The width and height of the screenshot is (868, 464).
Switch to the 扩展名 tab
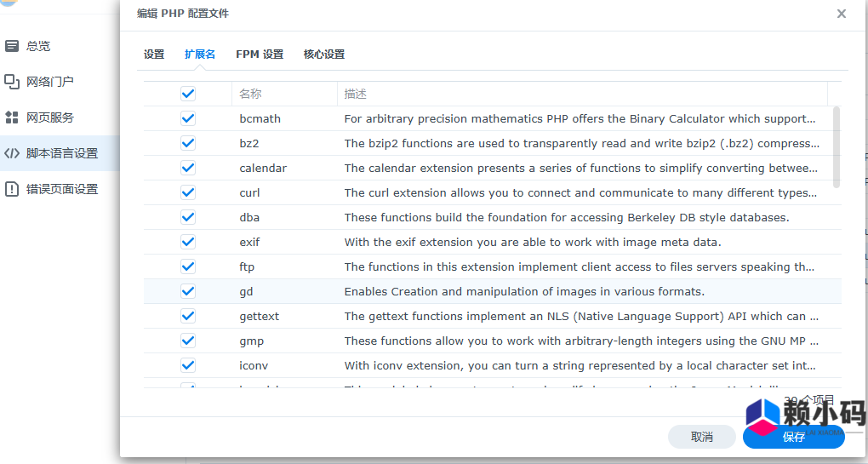point(200,54)
